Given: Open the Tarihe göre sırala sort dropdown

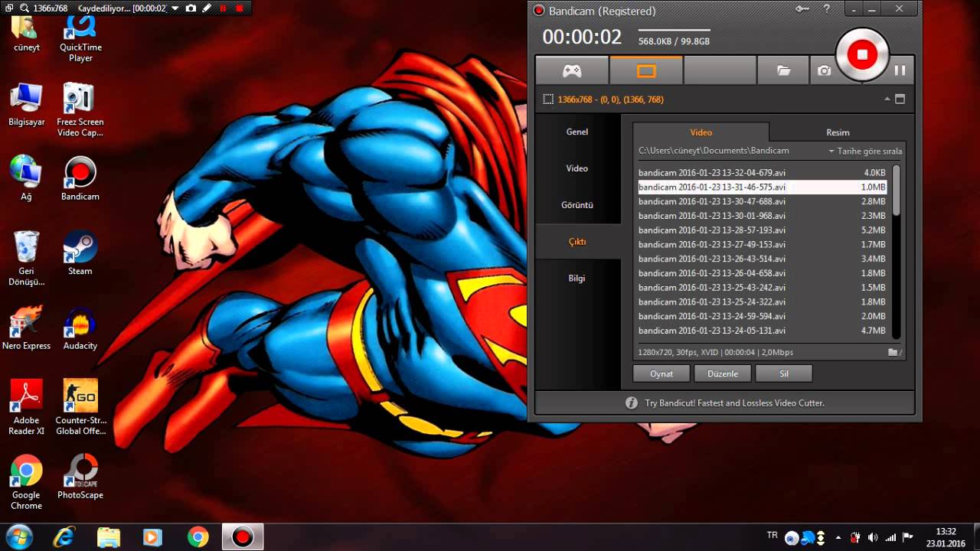Looking at the screenshot, I should tap(865, 152).
